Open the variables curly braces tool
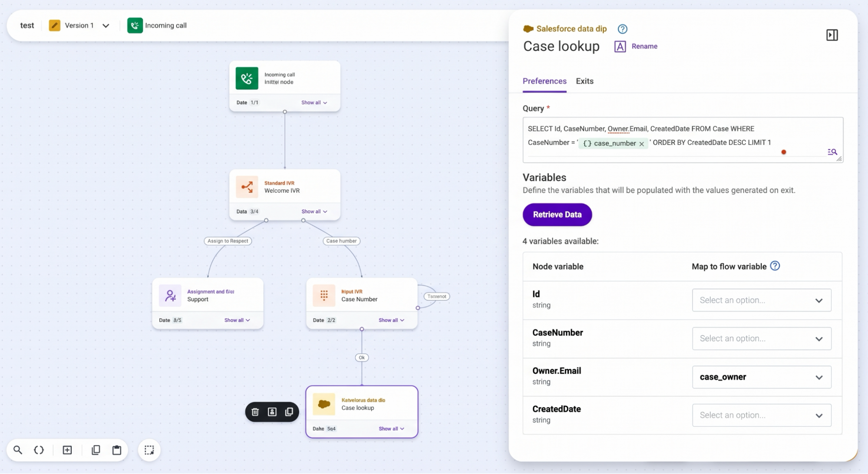This screenshot has width=868, height=474. 39,450
